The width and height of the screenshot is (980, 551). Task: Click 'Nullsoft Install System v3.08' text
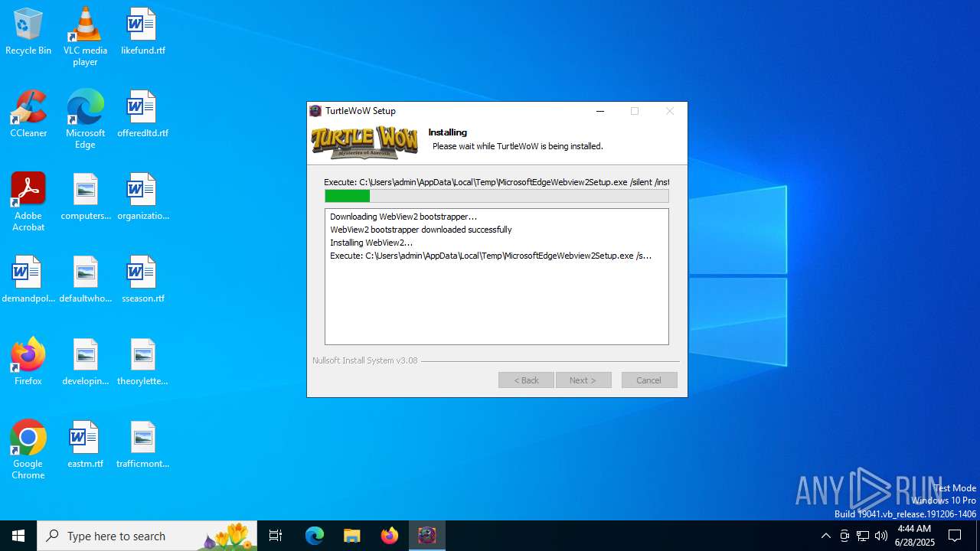tap(365, 360)
